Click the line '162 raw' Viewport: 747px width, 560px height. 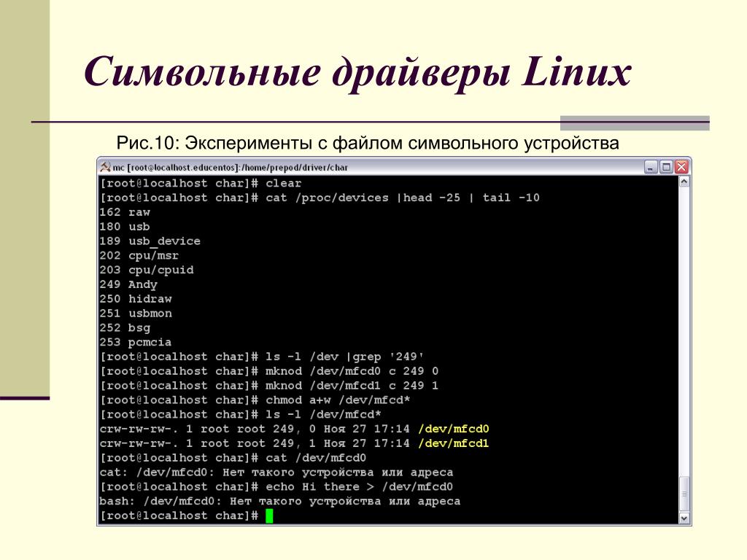(125, 212)
